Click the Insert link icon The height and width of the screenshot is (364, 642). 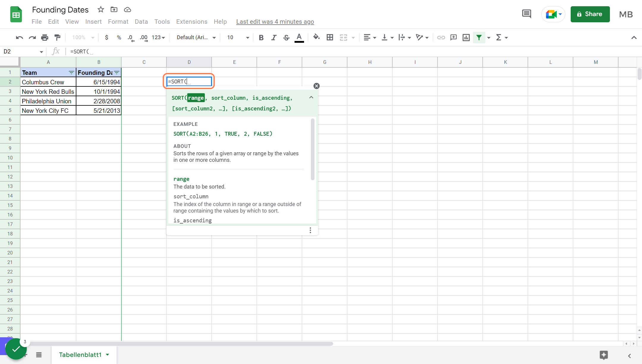click(x=441, y=37)
